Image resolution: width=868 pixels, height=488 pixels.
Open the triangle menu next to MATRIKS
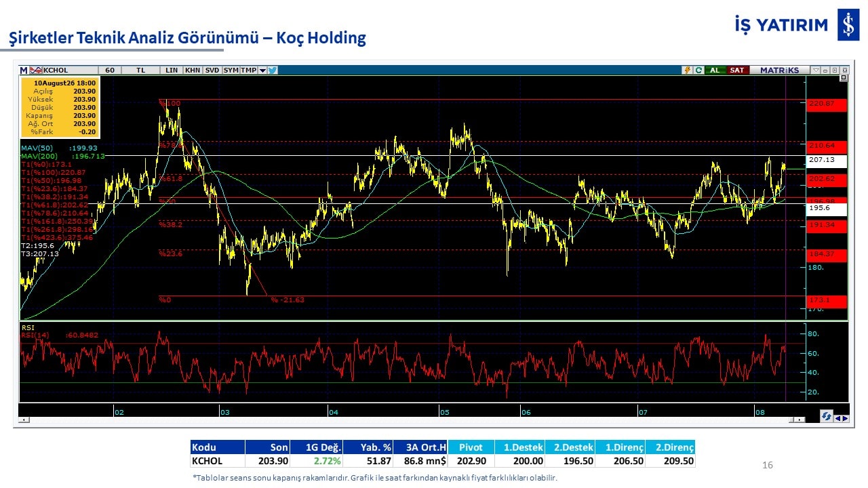pyautogui.click(x=816, y=70)
